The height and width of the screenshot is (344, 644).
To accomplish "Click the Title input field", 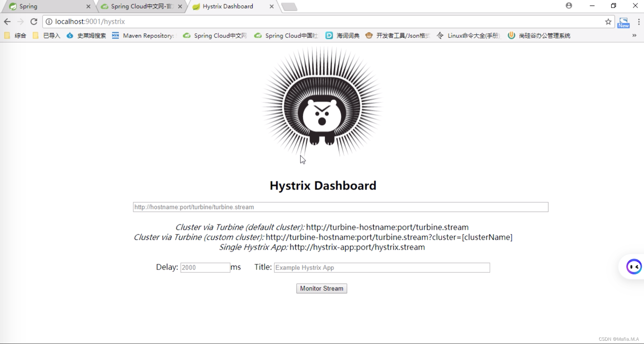I will pos(382,267).
